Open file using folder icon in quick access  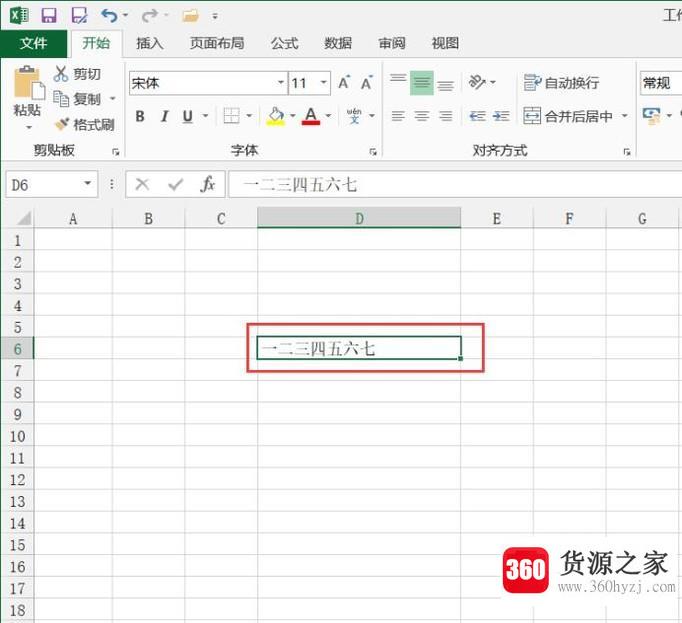[x=191, y=16]
